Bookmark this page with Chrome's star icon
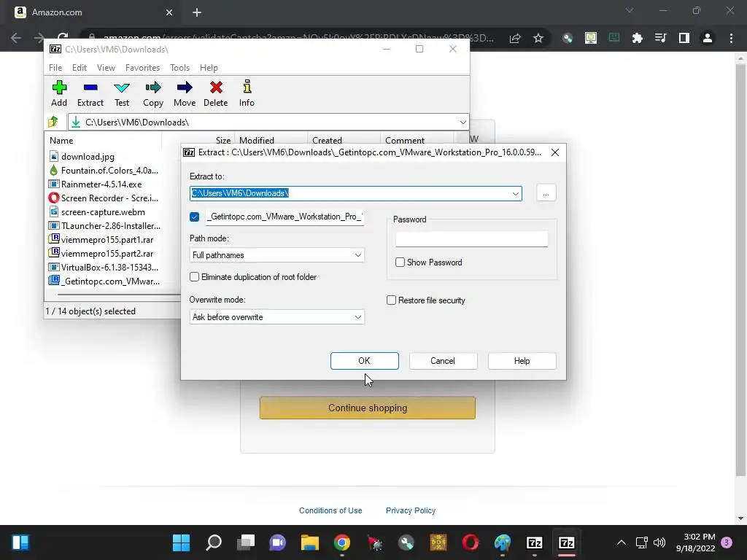This screenshot has width=747, height=560. point(538,38)
